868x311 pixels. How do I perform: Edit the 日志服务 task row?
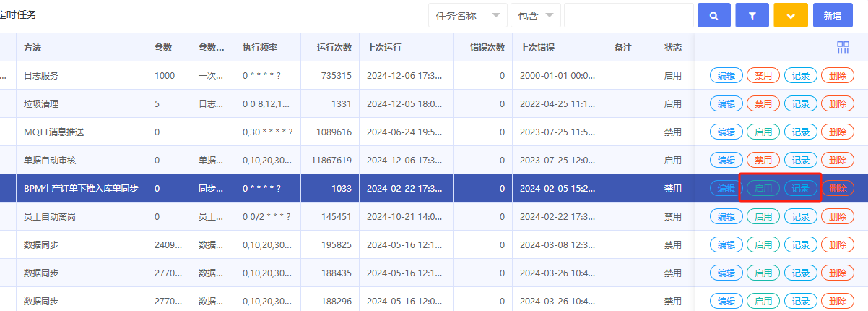click(x=726, y=75)
